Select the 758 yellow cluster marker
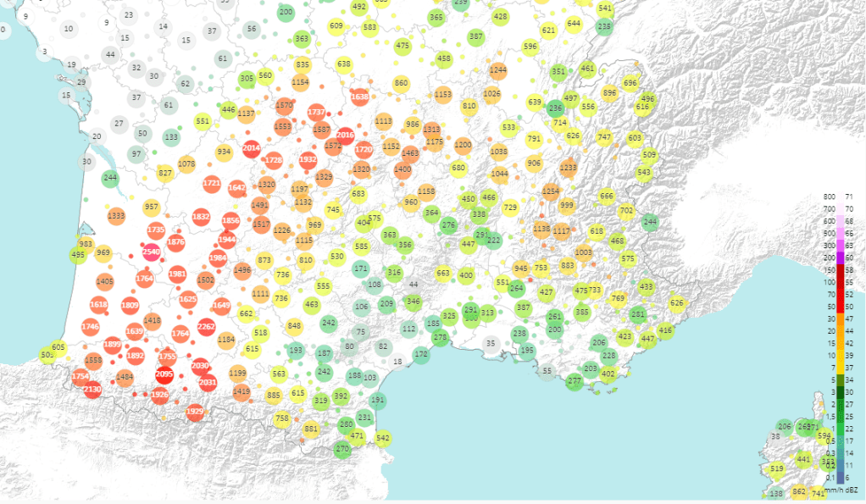This screenshot has width=866, height=504. point(282,418)
